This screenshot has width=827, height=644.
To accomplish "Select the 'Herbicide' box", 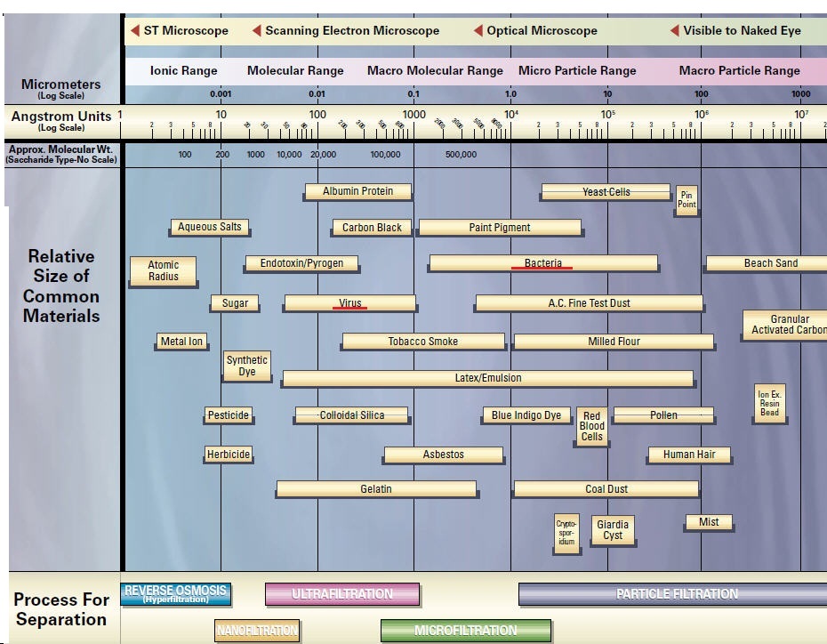I will coord(229,455).
